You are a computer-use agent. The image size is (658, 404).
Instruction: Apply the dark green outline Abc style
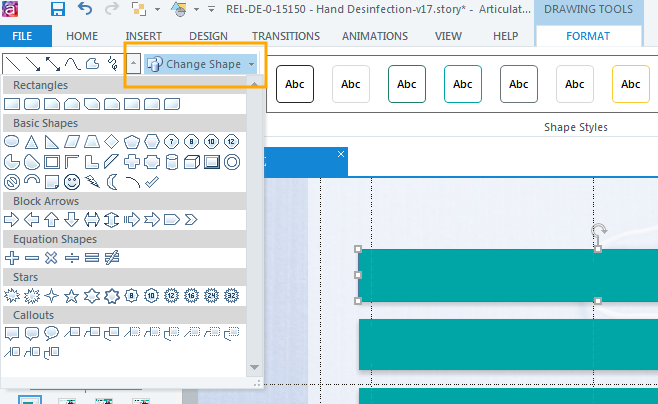pos(407,84)
